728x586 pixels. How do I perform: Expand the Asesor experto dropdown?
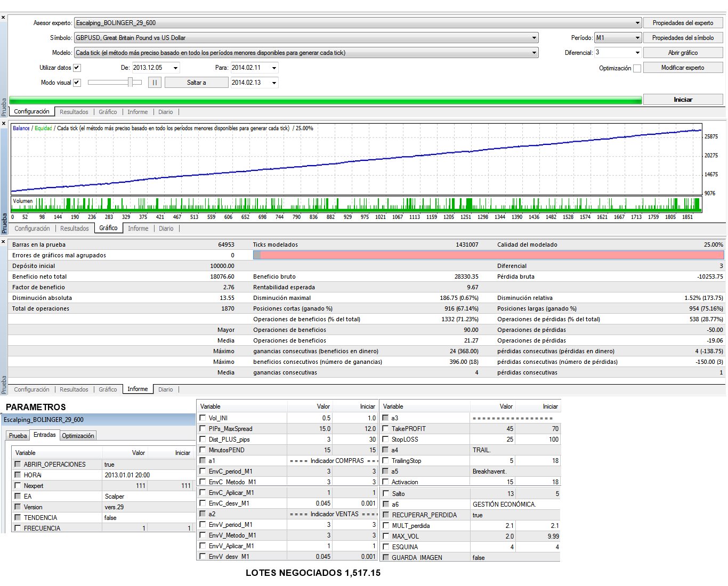[637, 23]
